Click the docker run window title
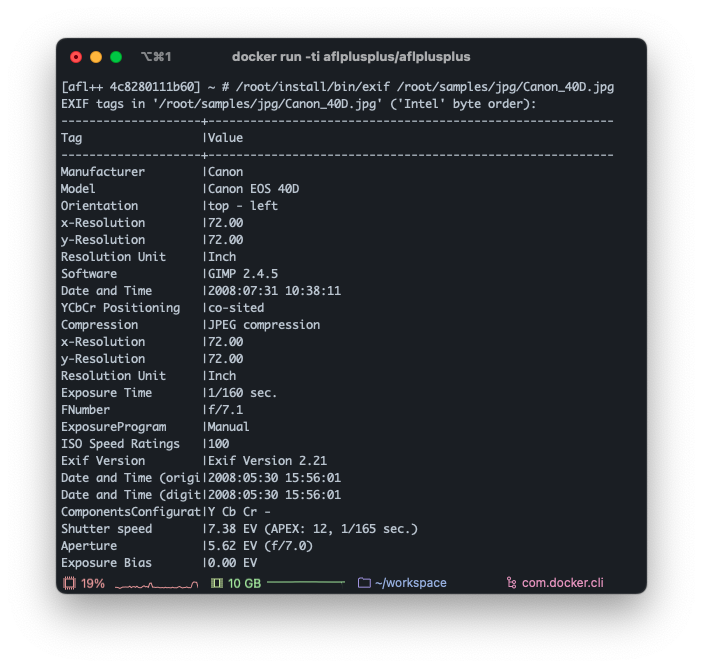The height and width of the screenshot is (668, 703). pyautogui.click(x=351, y=57)
